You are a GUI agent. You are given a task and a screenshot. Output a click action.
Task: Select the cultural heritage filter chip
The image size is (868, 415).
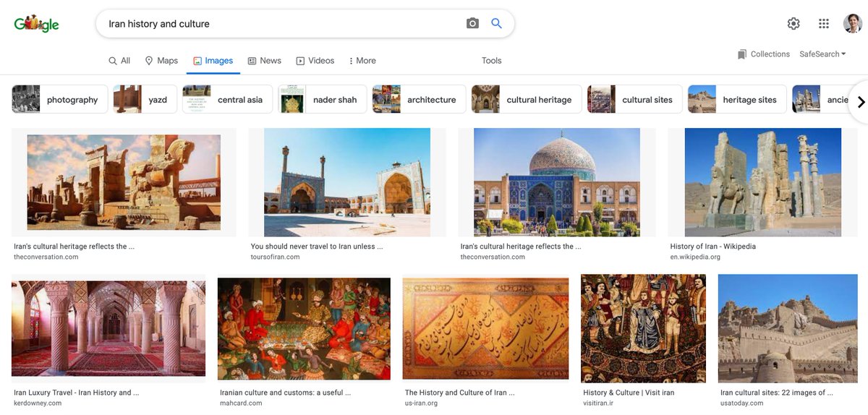pos(527,100)
